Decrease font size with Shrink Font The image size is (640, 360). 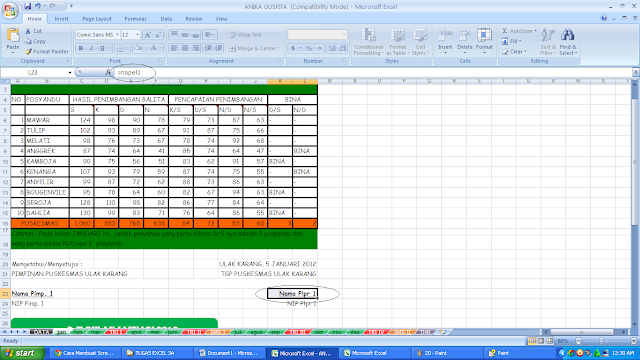(x=158, y=35)
